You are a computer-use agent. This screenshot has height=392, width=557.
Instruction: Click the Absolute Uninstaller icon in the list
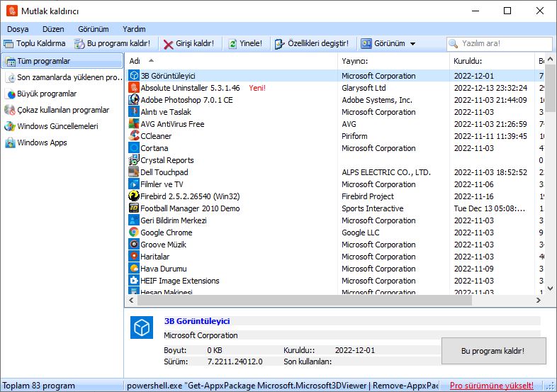(x=134, y=88)
